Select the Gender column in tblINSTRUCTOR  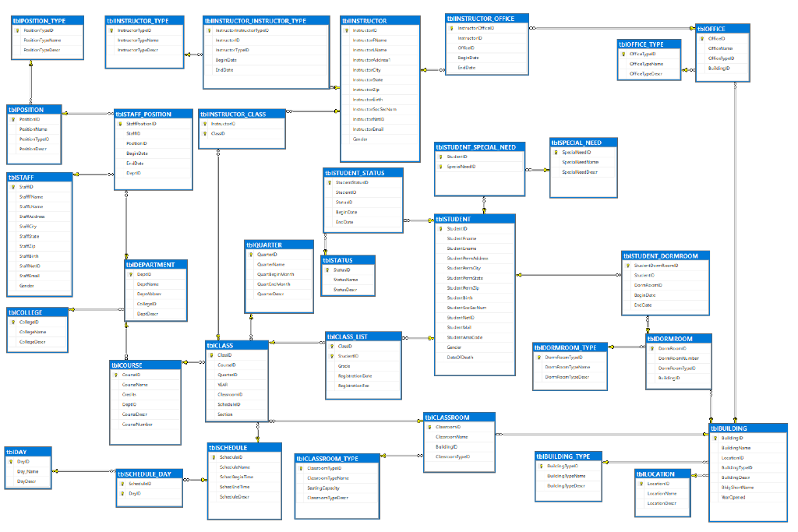point(360,139)
